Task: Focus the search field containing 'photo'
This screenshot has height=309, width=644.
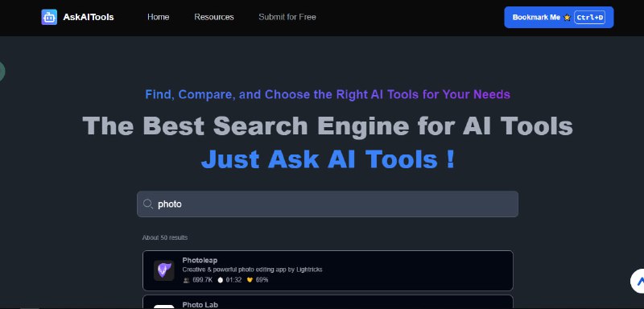Action: tap(328, 204)
